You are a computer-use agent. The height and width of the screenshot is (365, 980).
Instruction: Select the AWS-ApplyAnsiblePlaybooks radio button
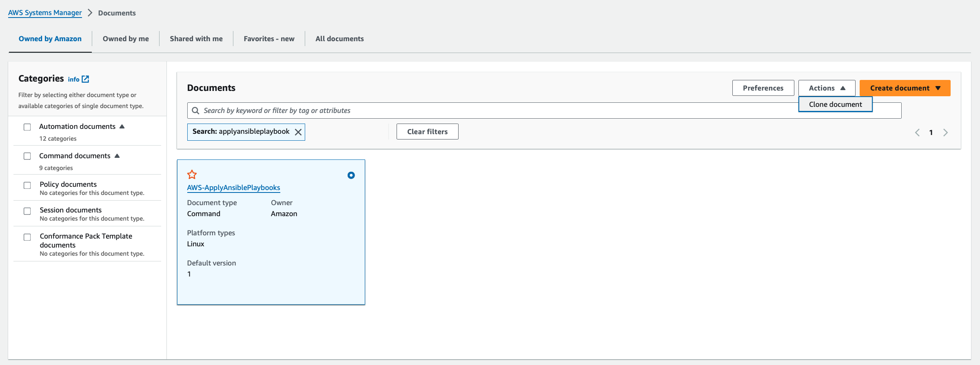click(351, 175)
